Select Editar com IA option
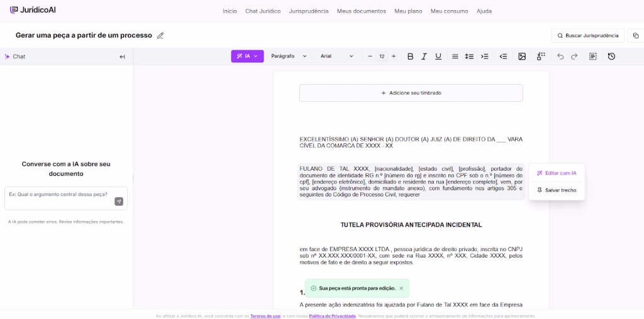 click(557, 173)
